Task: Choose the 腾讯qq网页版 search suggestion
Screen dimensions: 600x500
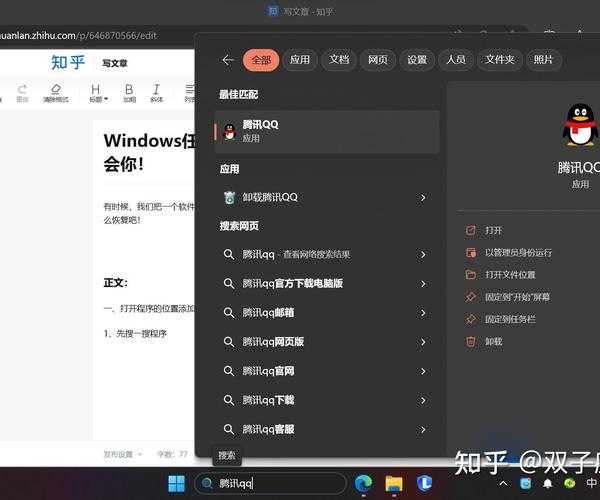Action: click(273, 342)
